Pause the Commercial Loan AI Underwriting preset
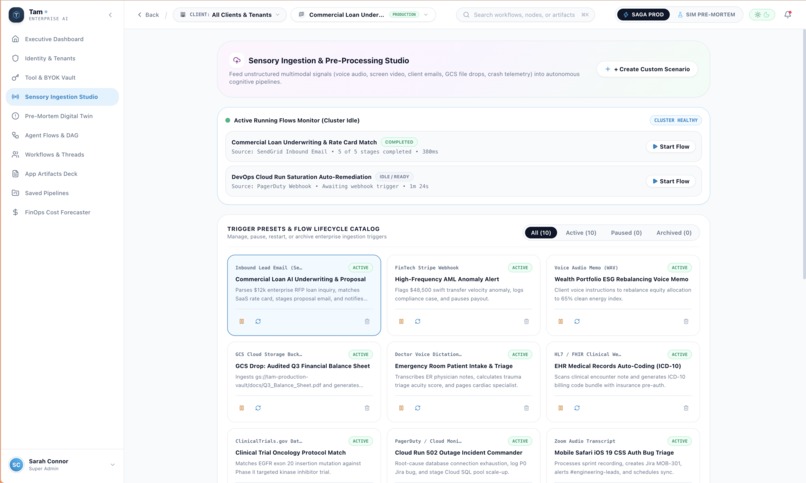 coord(242,322)
